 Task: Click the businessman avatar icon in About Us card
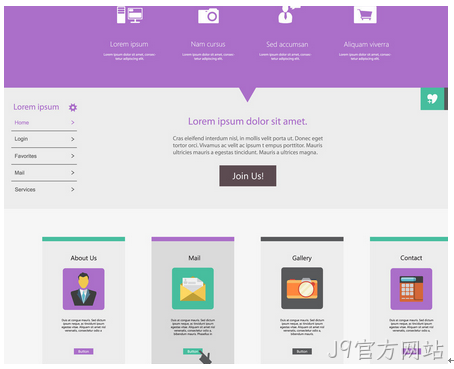click(x=84, y=289)
